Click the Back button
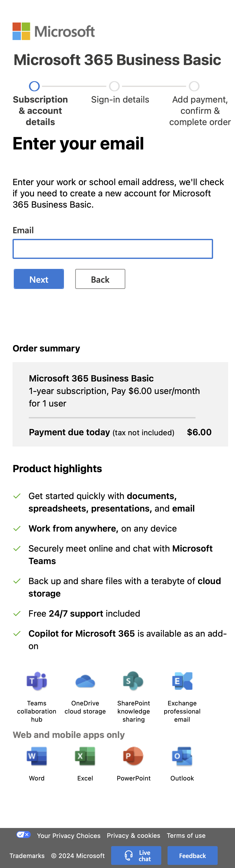235x868 pixels. tap(100, 279)
